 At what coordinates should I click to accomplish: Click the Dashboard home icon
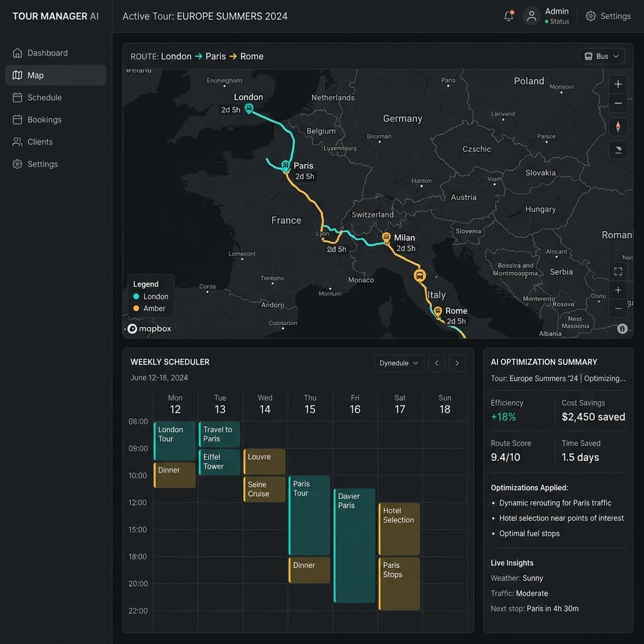pyautogui.click(x=17, y=53)
